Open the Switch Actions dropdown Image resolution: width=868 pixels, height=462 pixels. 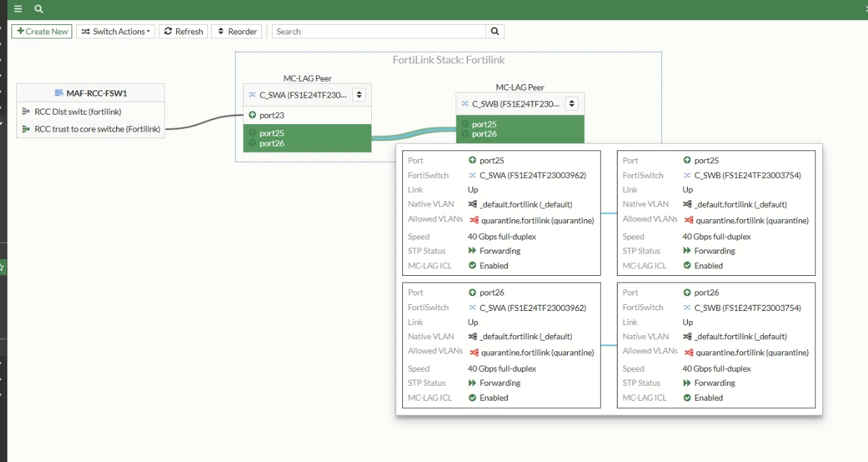[115, 31]
